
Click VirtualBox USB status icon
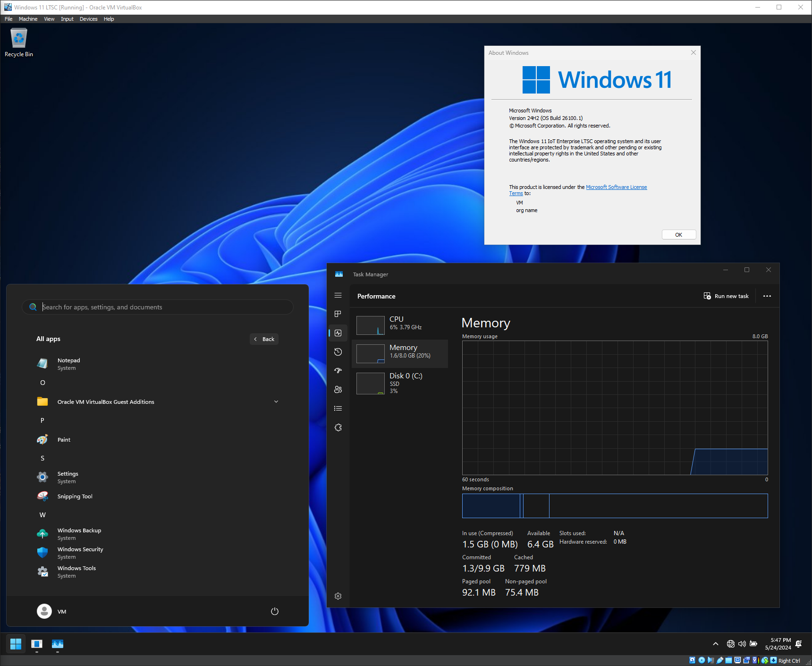point(720,660)
